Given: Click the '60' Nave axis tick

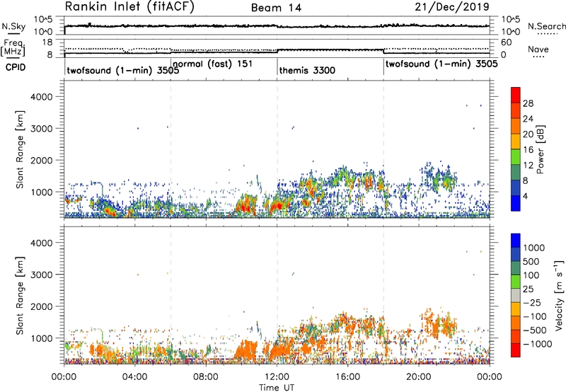Looking at the screenshot, I should tap(507, 42).
